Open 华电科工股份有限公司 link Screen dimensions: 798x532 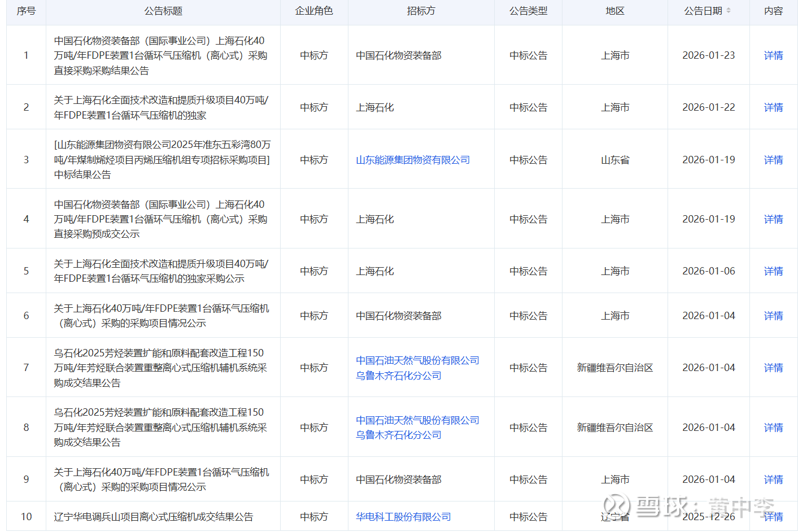coord(403,517)
